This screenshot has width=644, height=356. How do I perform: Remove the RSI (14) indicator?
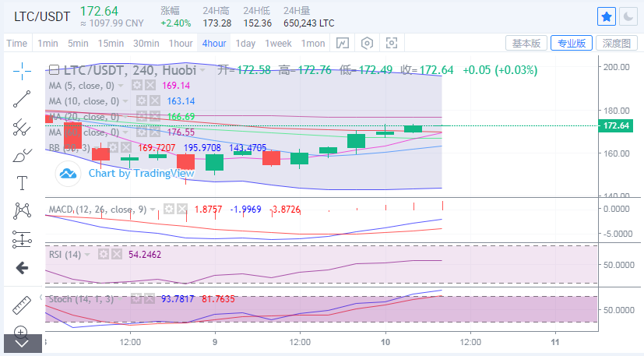coord(117,255)
